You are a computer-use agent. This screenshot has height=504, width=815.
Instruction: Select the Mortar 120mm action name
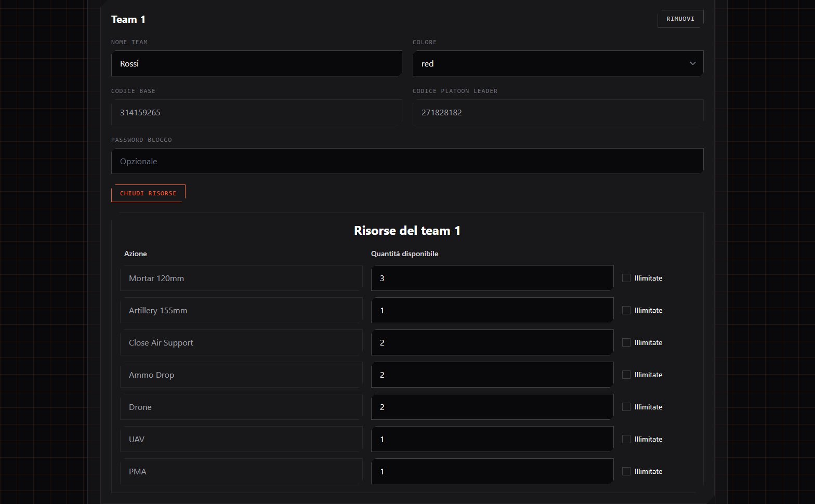[x=241, y=278]
